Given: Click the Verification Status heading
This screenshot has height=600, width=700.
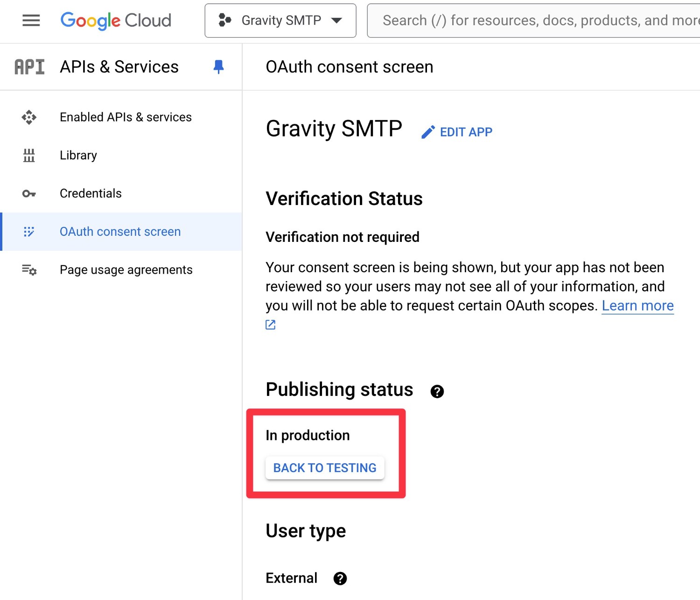Looking at the screenshot, I should click(344, 199).
